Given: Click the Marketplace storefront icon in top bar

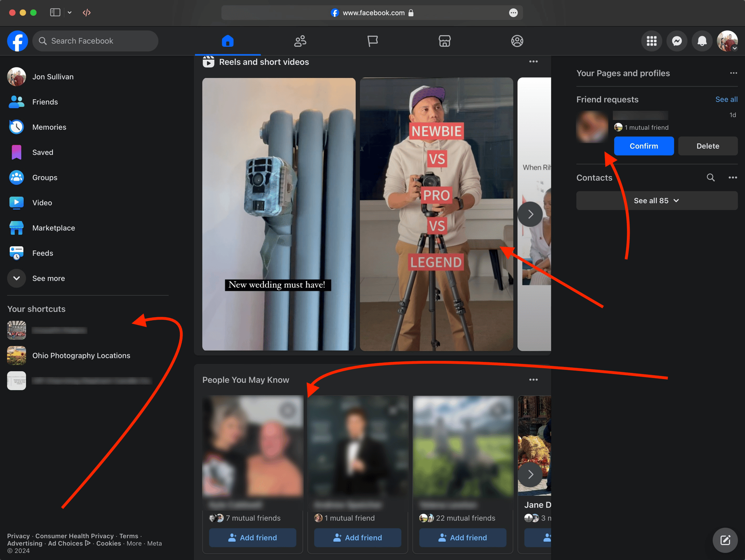Looking at the screenshot, I should [445, 41].
